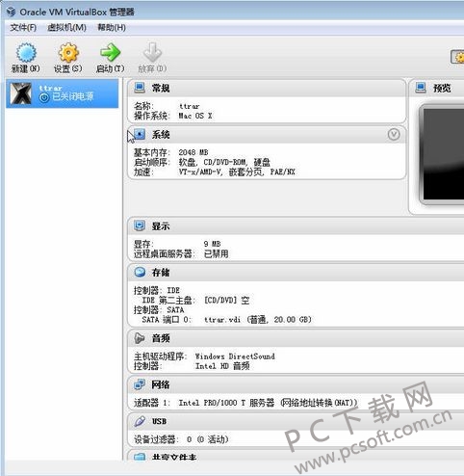
Task: Open the Help (帮助) menu
Action: (x=112, y=28)
